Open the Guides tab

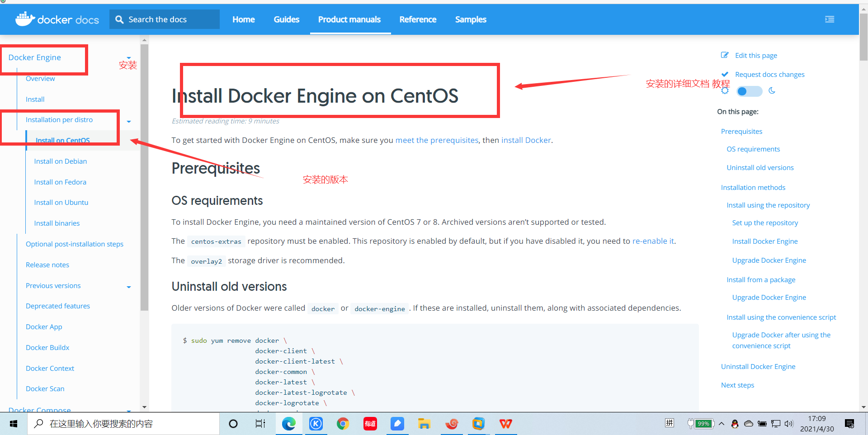[x=287, y=19]
